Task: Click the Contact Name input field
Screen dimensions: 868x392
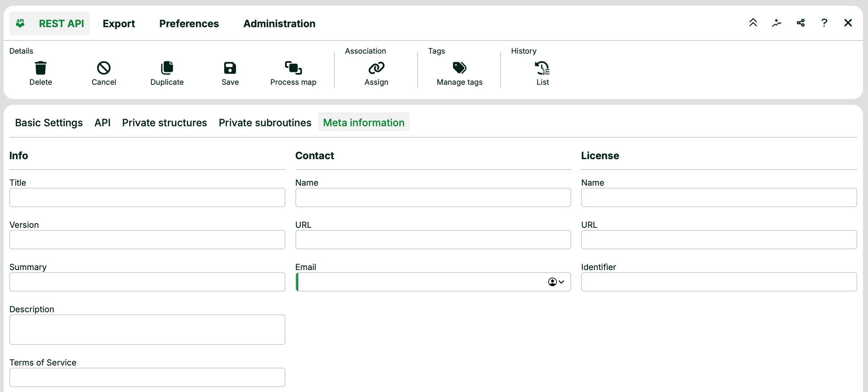Action: (433, 197)
